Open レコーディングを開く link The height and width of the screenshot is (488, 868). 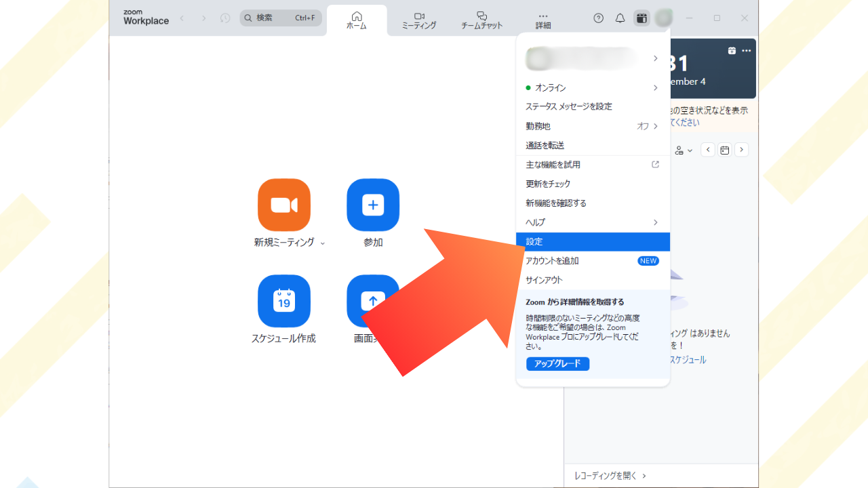point(610,476)
